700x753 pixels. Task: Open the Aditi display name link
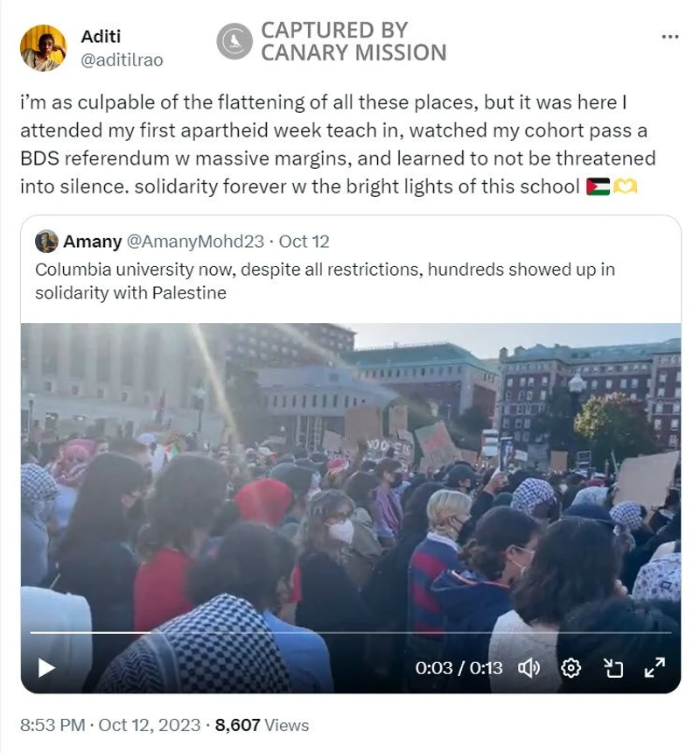click(x=101, y=37)
